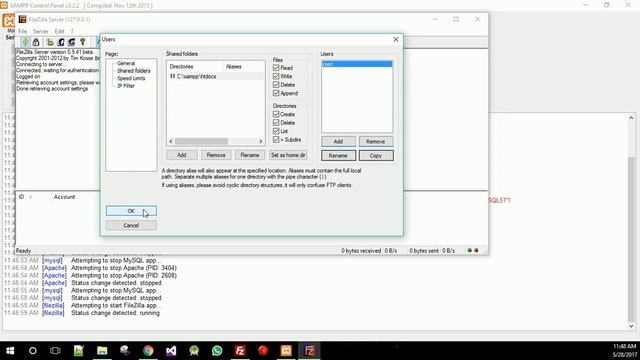Click Copy below the Users list
640x360 pixels.
(x=376, y=156)
